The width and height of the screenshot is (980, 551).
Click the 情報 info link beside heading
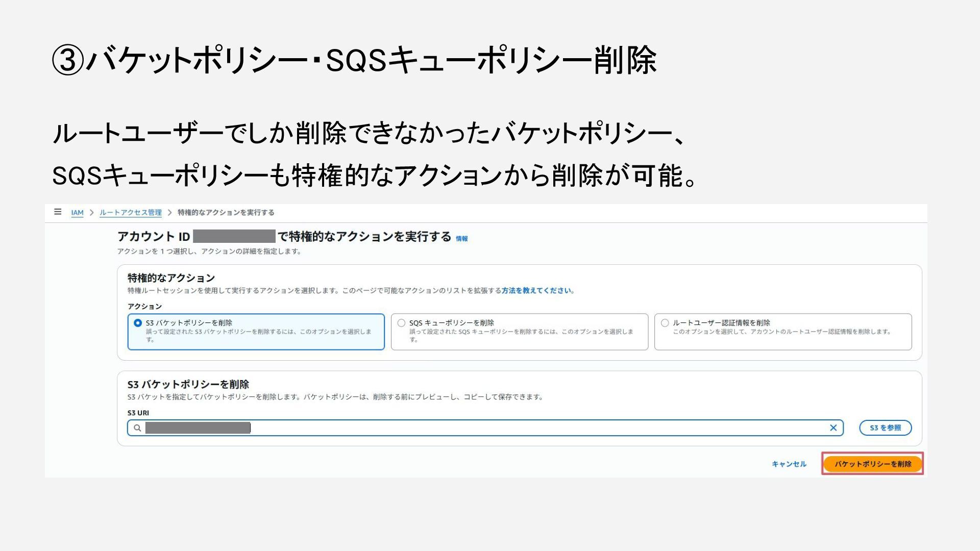[x=461, y=239]
